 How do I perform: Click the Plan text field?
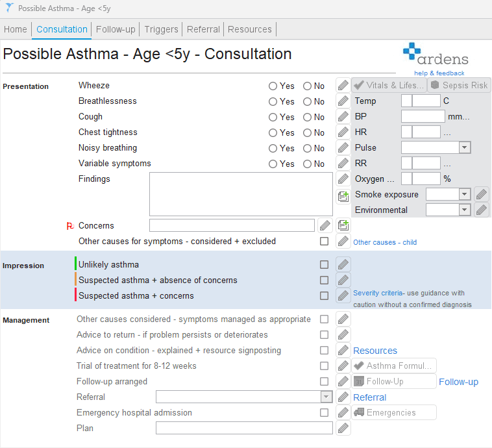pos(244,429)
